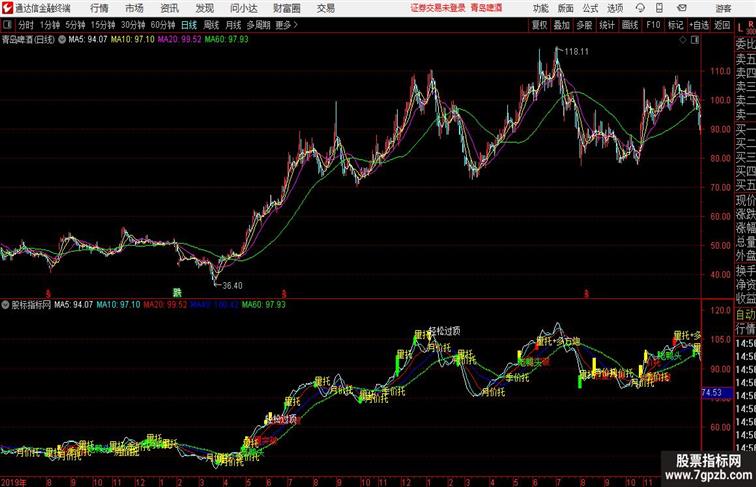Viewport: 756px width, 487px height.
Task: Switch to the 60分钟 period tab
Action: coord(163,25)
